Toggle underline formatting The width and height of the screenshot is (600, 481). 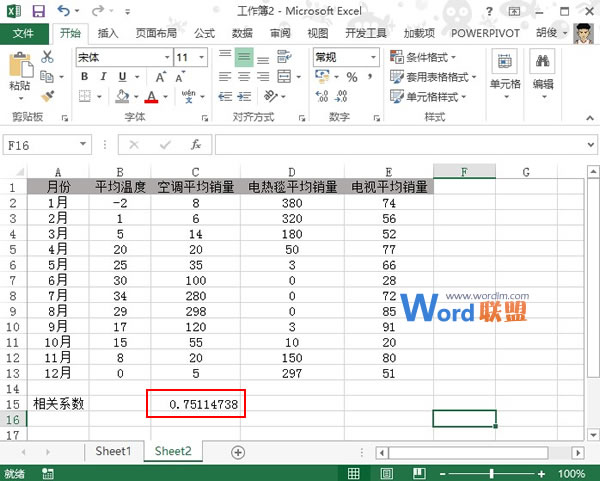pos(122,77)
